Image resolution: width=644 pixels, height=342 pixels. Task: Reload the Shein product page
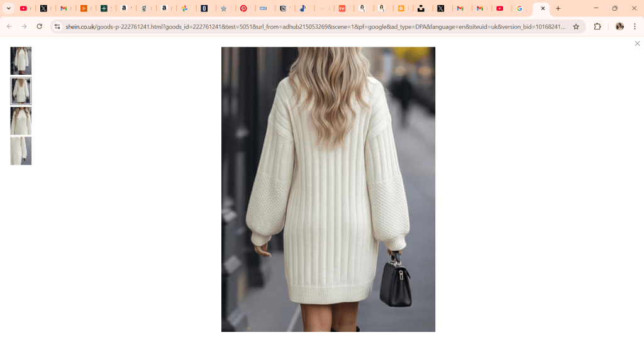[x=40, y=26]
